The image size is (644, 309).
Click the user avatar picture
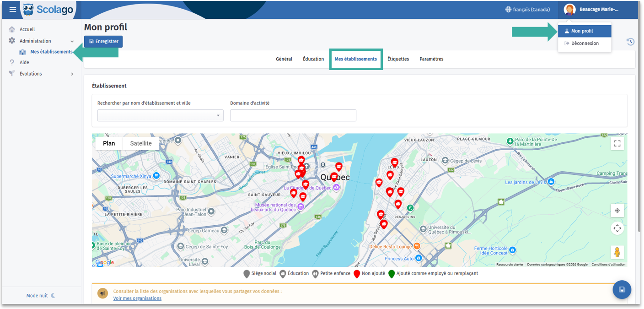[x=569, y=10]
